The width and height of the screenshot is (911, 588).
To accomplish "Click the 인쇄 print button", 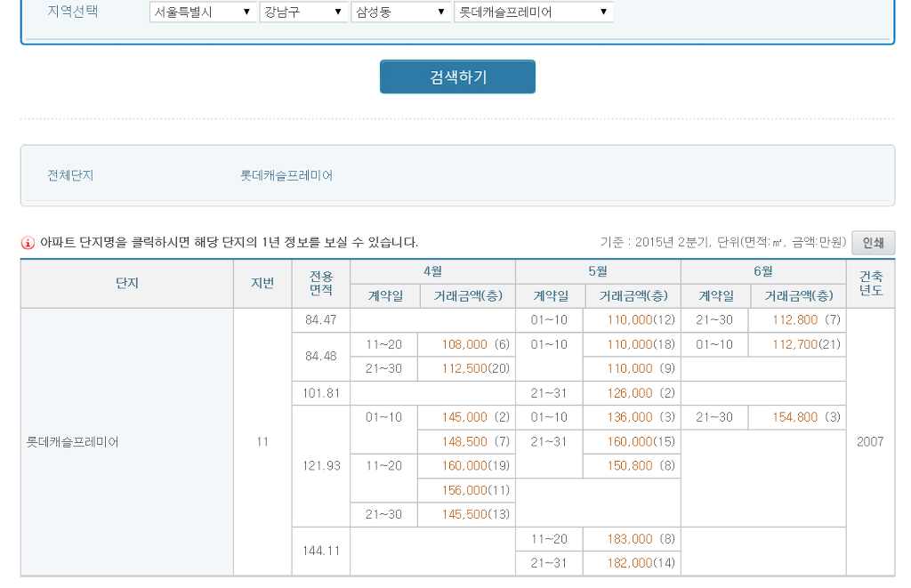I will tap(873, 243).
